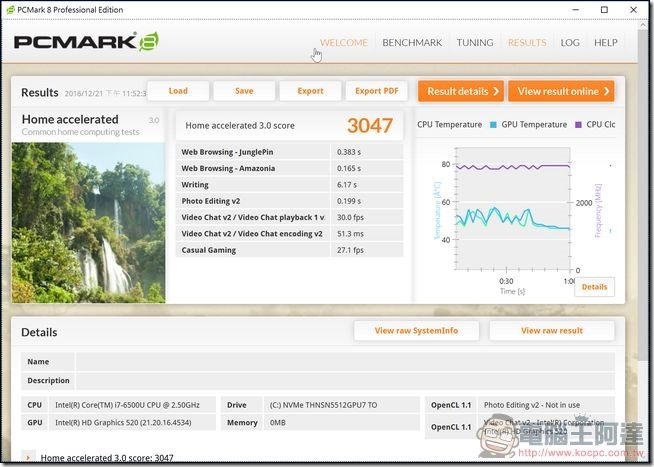Click View raw result
This screenshot has width=654, height=467.
click(552, 331)
